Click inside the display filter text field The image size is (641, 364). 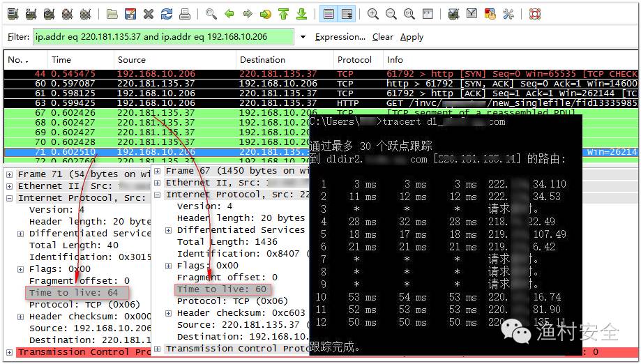coord(163,37)
